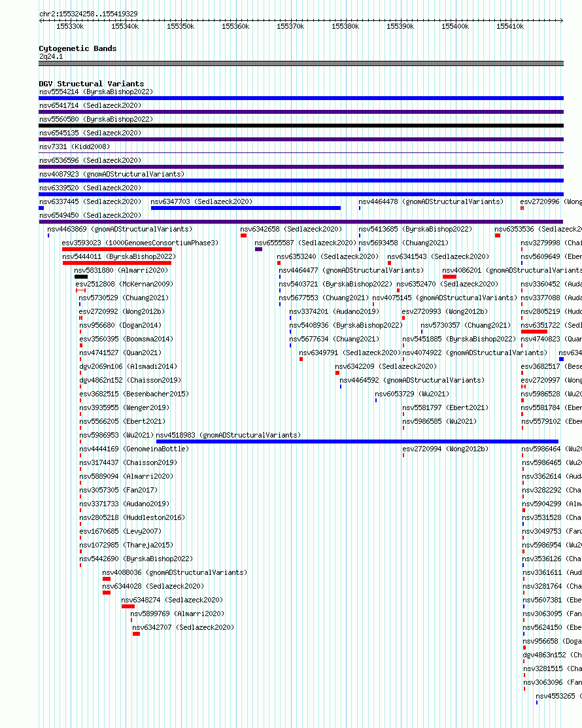Open the nsv4087923 gnomAD variant label

pos(112,174)
